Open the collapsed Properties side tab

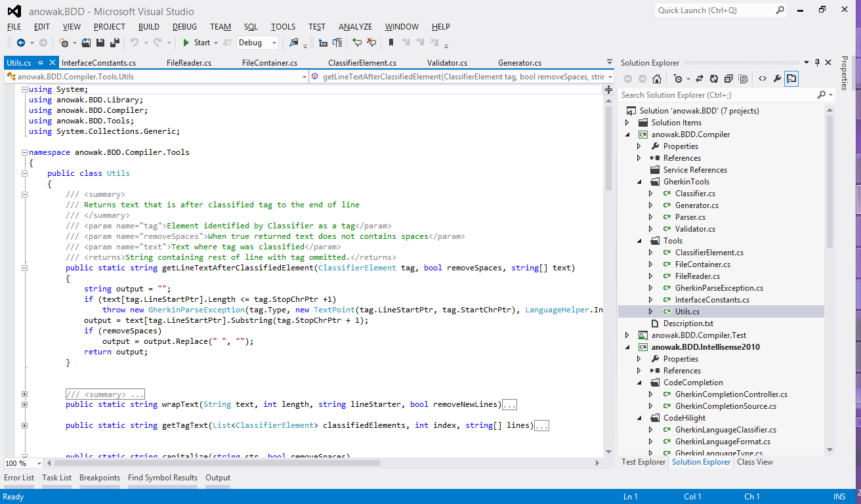(845, 73)
